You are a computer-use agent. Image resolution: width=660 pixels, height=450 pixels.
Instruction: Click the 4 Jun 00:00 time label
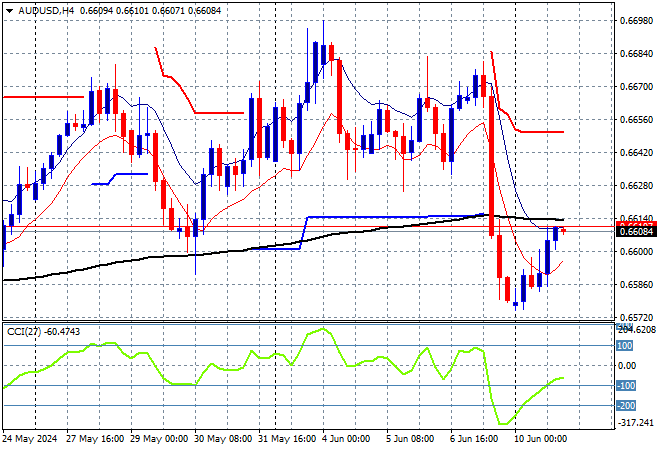[x=346, y=439]
